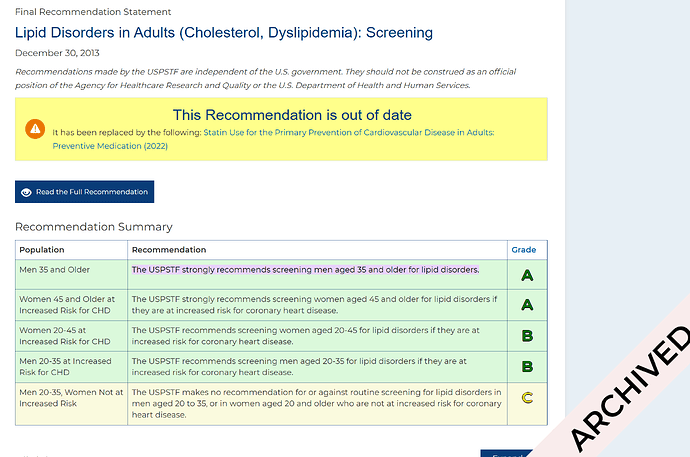Click the Population column header
690x457 pixels.
tap(43, 249)
